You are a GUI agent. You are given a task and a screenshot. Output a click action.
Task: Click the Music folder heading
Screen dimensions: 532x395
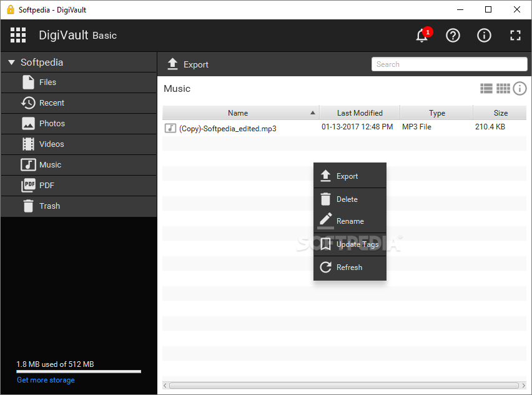click(x=177, y=89)
